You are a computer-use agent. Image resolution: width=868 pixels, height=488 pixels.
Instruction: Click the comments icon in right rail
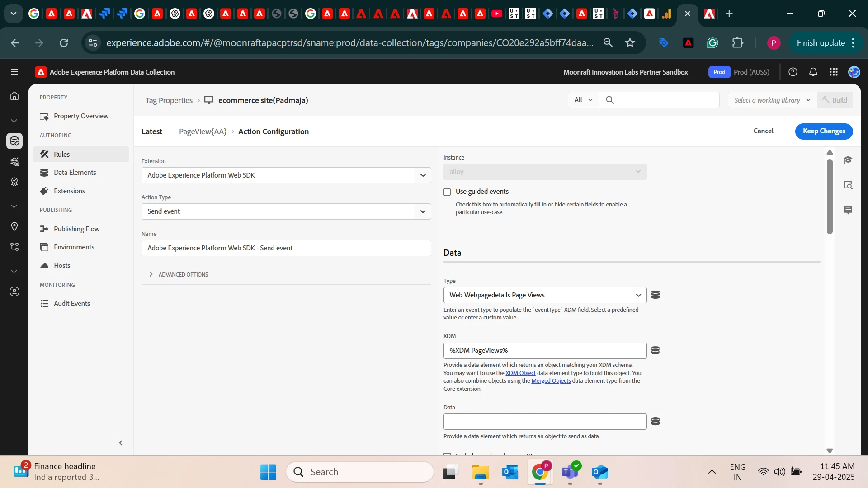[x=848, y=210]
